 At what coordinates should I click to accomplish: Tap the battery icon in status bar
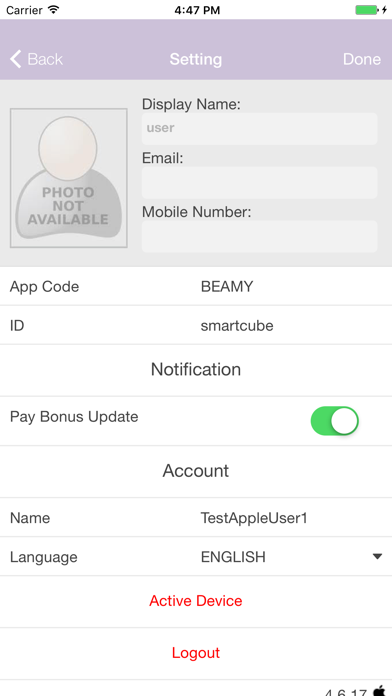[368, 10]
